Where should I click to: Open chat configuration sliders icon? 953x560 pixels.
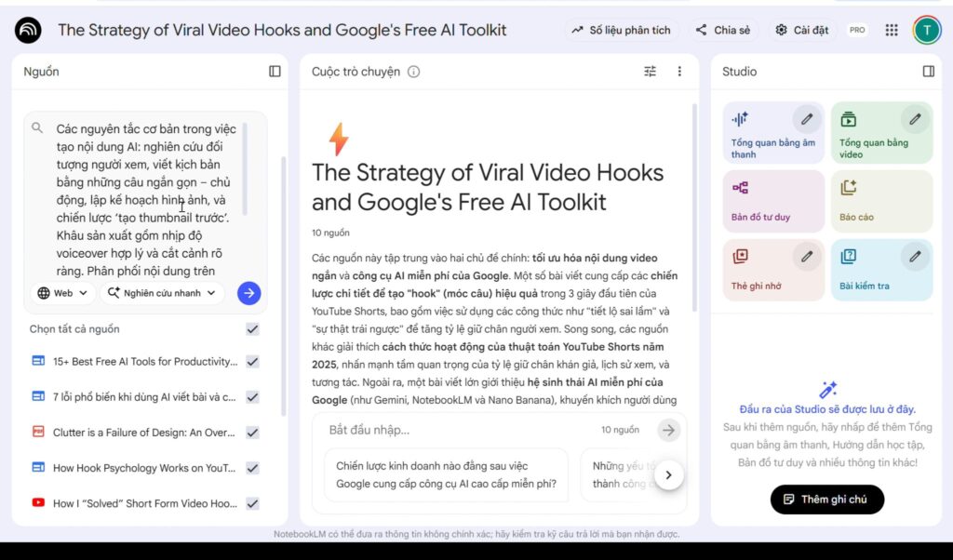pos(651,72)
